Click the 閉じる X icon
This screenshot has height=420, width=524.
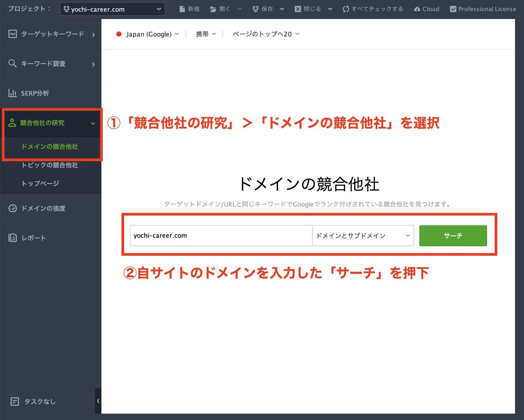(x=298, y=9)
